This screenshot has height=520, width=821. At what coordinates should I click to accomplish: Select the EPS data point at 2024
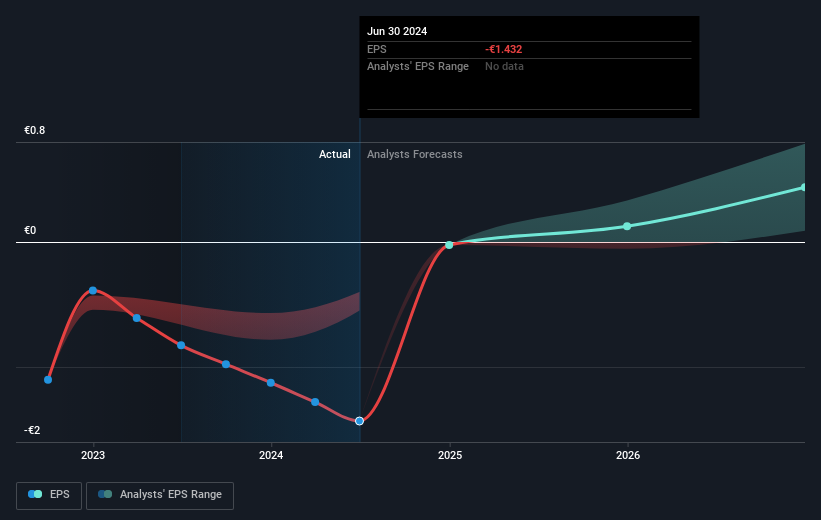[271, 383]
